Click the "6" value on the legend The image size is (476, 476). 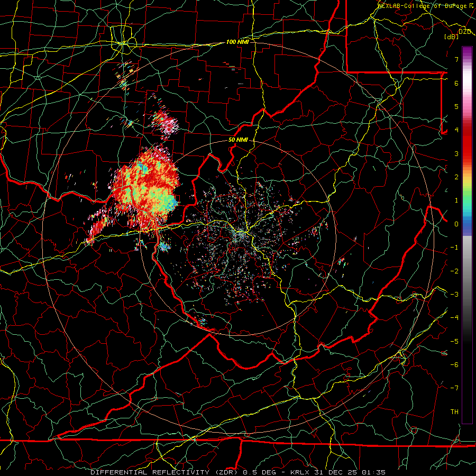(456, 83)
